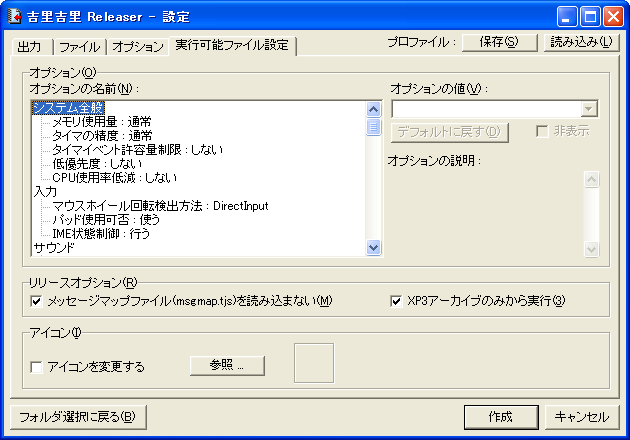Open the ファイル tab
This screenshot has height=440, width=630.
point(79,47)
